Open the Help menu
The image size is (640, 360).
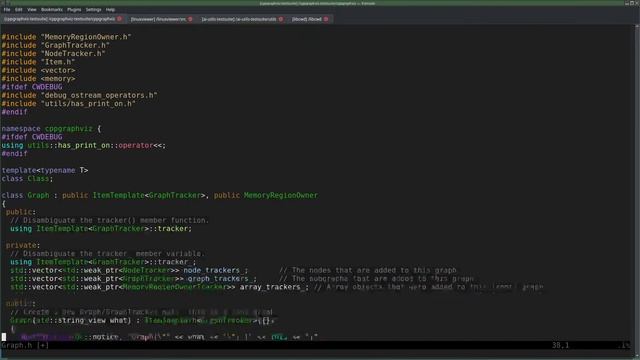tap(110, 9)
